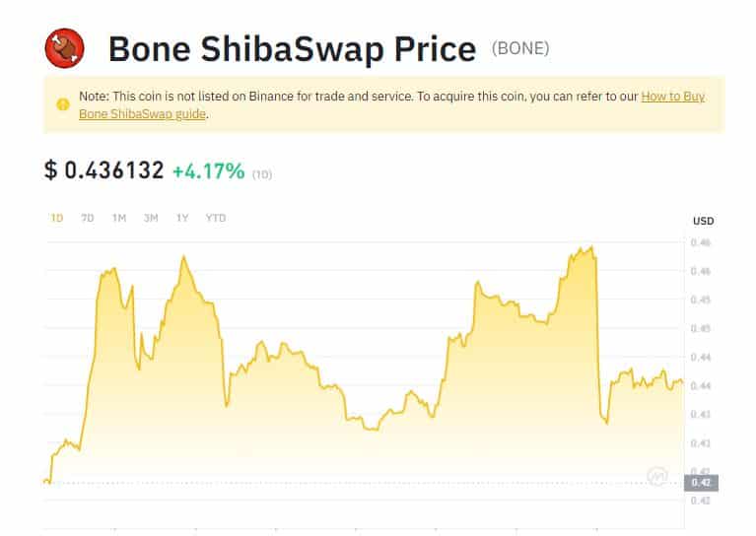Select the YTD range tab

point(216,218)
